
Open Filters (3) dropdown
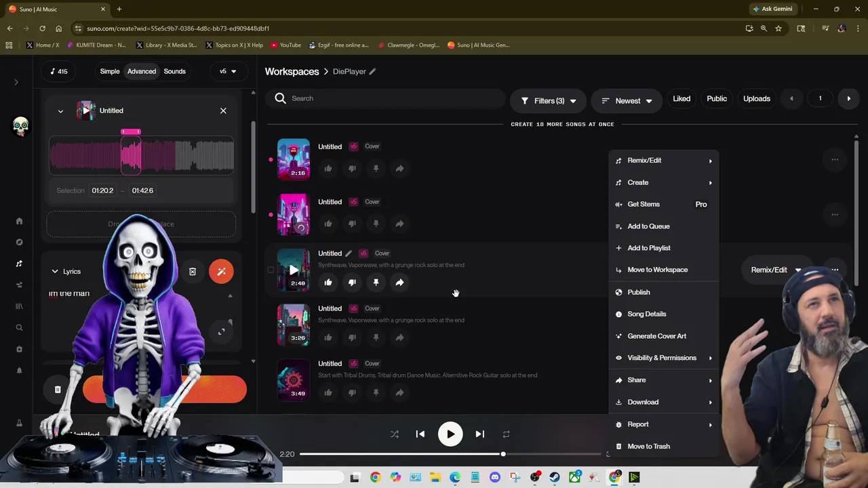[x=548, y=101]
